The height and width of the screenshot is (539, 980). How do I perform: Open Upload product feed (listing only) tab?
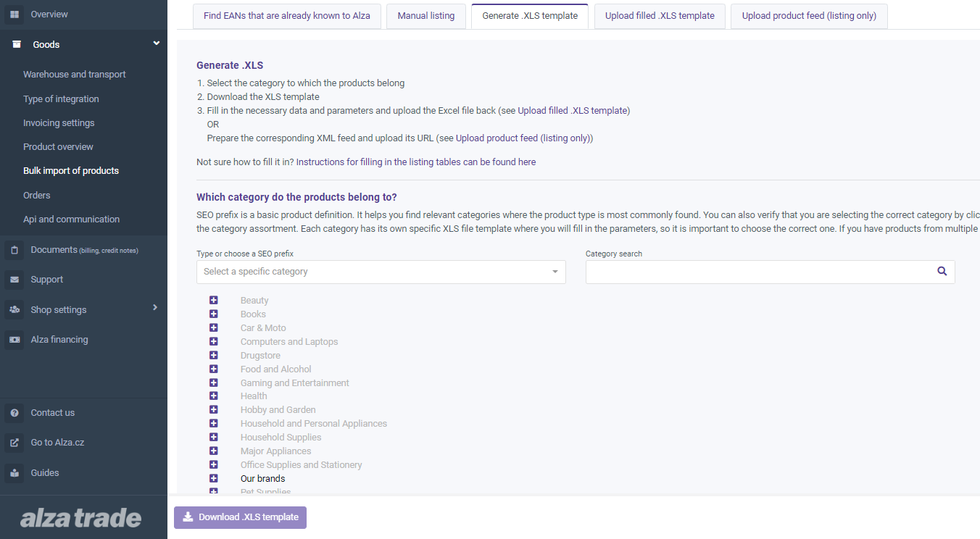click(809, 16)
